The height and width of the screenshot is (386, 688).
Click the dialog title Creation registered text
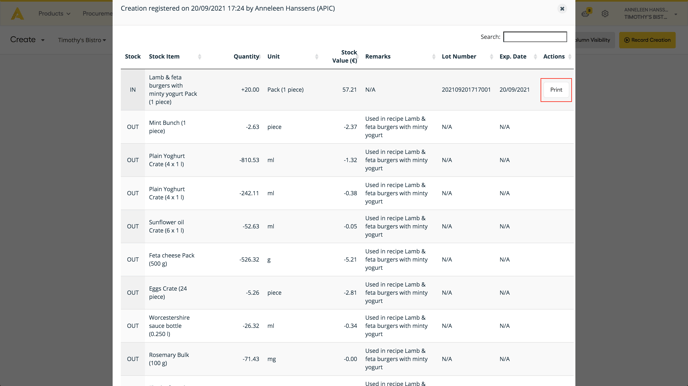coord(228,8)
